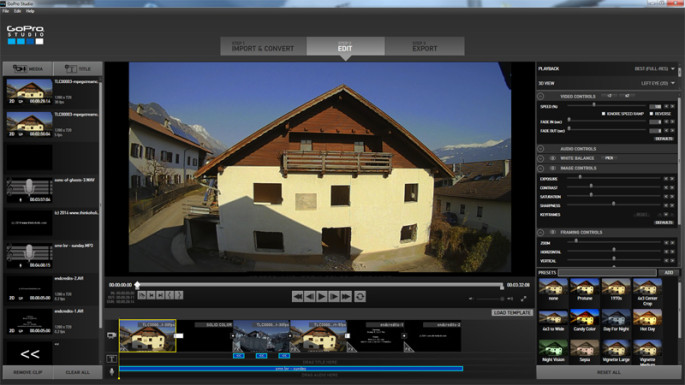The image size is (685, 385).
Task: Click the Add preset button
Action: tap(668, 272)
